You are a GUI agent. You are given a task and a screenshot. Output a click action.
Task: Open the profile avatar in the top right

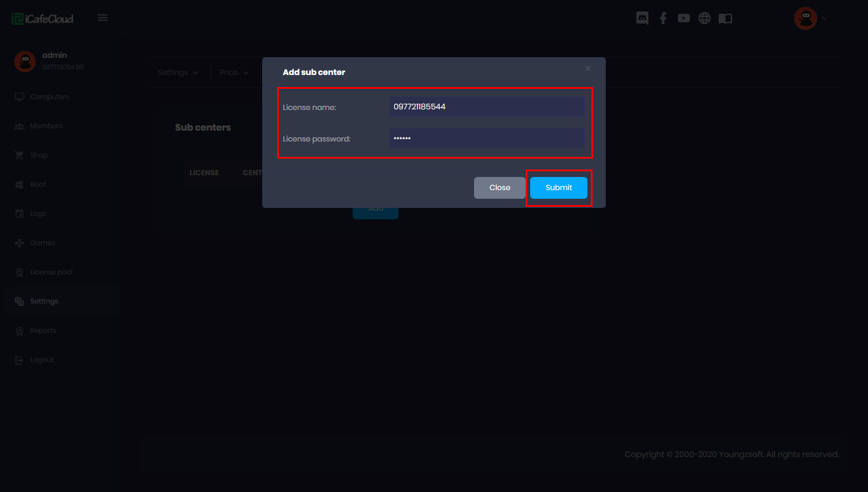[x=806, y=18]
